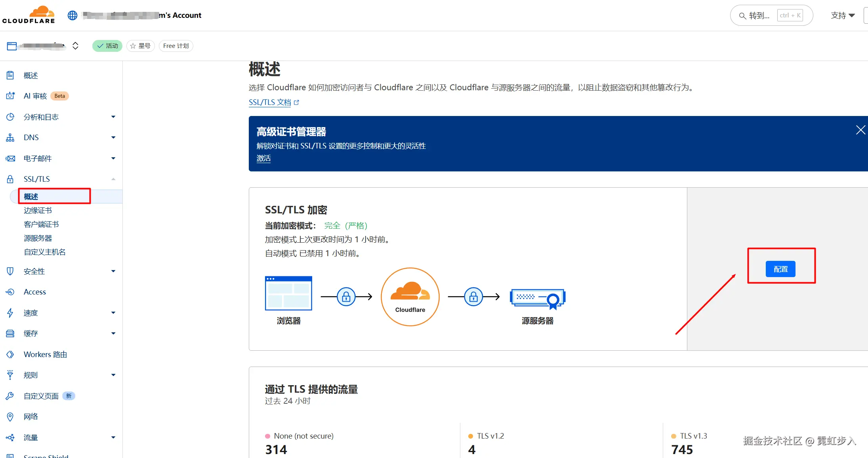Image resolution: width=868 pixels, height=458 pixels.
Task: Click the blue 配置 button
Action: [x=780, y=269]
